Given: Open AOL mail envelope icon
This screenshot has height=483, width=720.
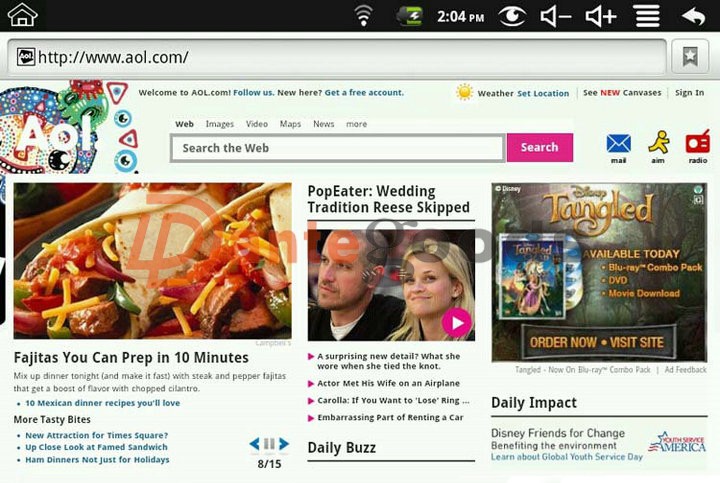Looking at the screenshot, I should [619, 146].
